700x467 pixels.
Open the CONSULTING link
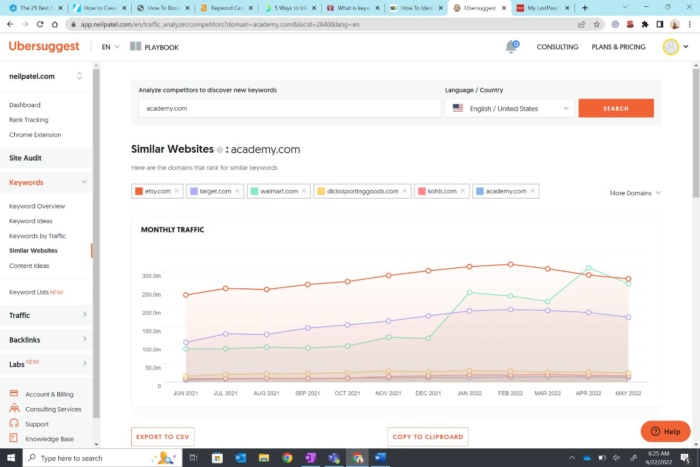click(x=557, y=47)
